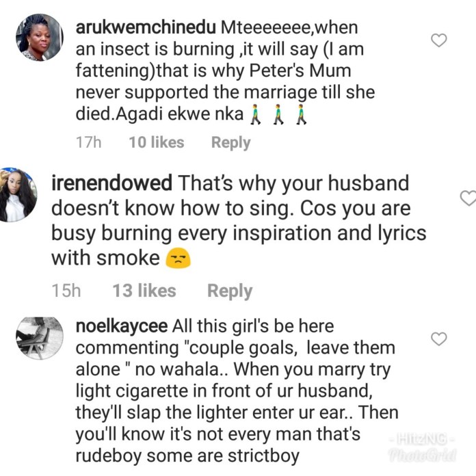Tap the heart beside irenendowed's comment
Image resolution: width=476 pixels, height=476 pixels.
click(x=467, y=198)
